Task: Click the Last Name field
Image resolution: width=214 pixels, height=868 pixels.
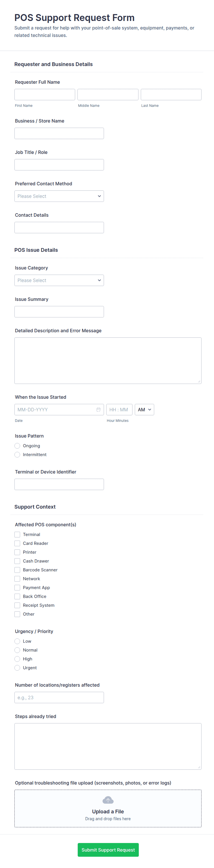Action: click(171, 95)
